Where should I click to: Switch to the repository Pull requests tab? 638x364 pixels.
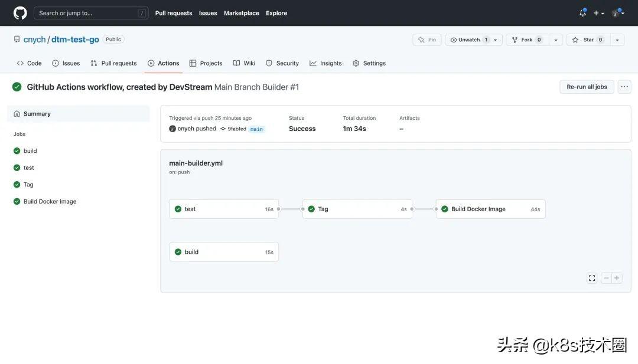pos(113,63)
